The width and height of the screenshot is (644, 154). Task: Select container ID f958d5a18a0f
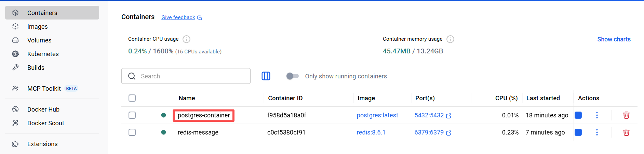click(x=286, y=115)
